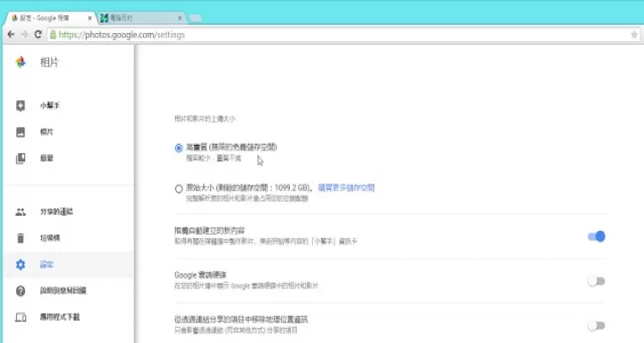This screenshot has height=343, width=644.
Task: Select the 高畫質 high quality radio button
Action: 179,148
